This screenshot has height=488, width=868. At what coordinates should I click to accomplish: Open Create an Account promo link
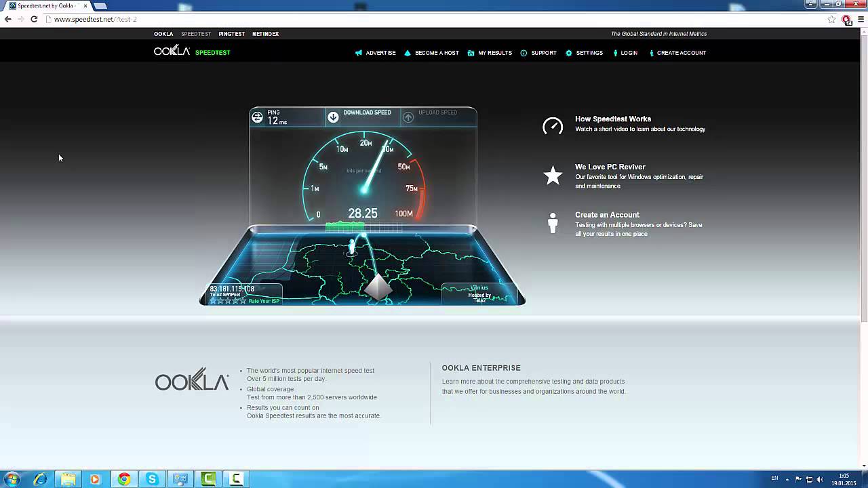tap(607, 215)
